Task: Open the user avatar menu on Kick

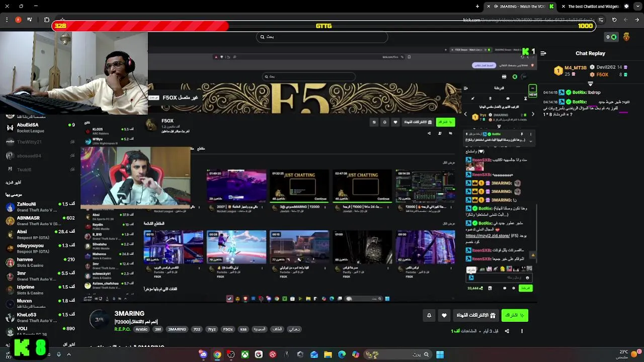Action: (x=626, y=37)
